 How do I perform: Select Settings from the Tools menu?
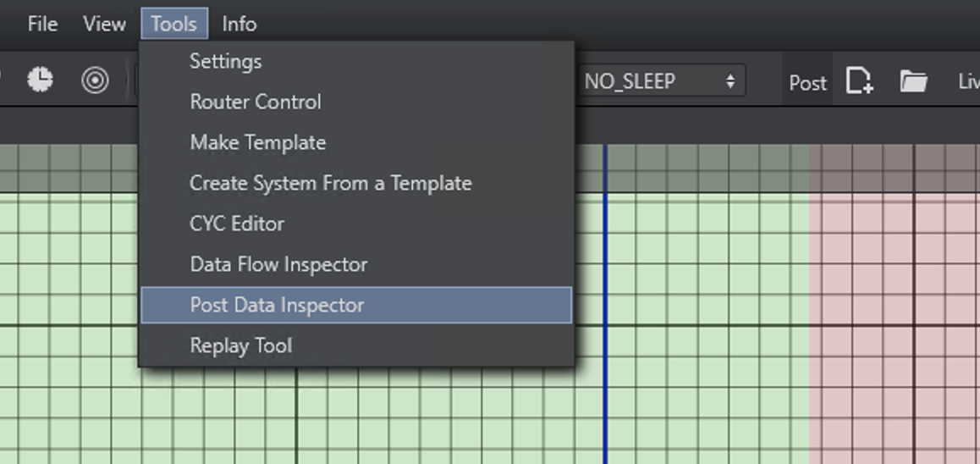(226, 61)
